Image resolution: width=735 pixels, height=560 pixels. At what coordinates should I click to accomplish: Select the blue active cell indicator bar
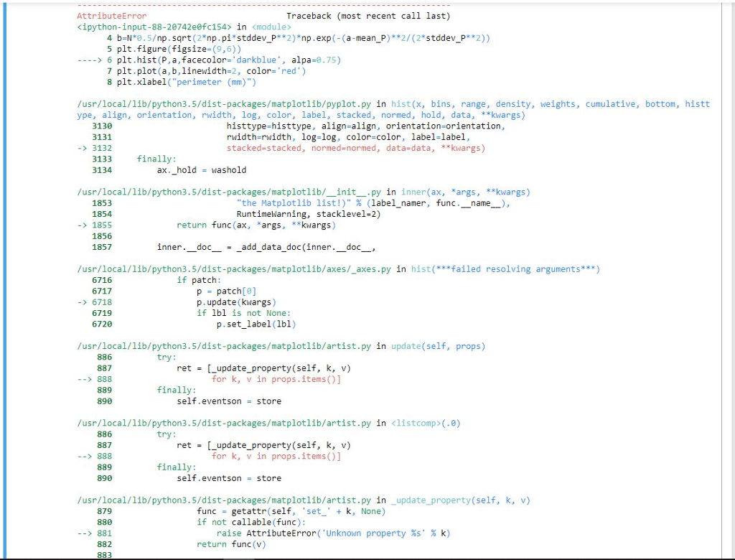pyautogui.click(x=6, y=280)
